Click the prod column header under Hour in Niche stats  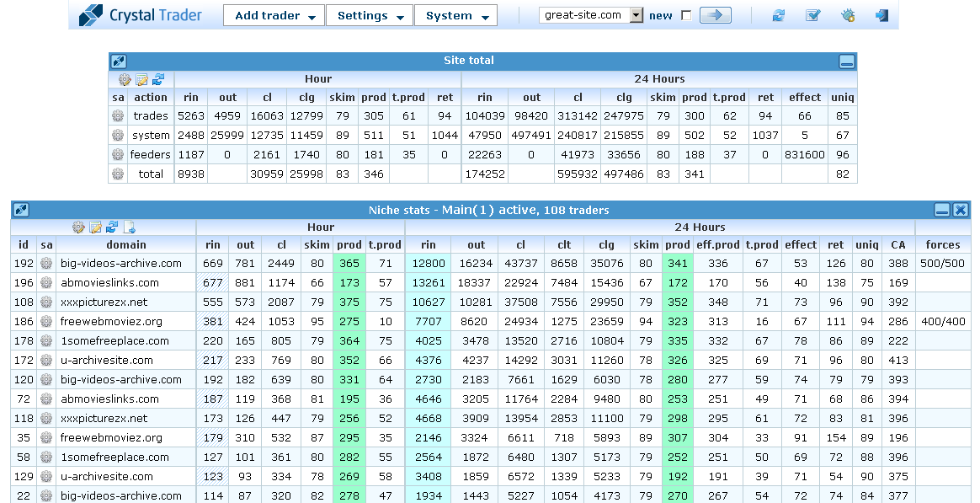click(348, 245)
